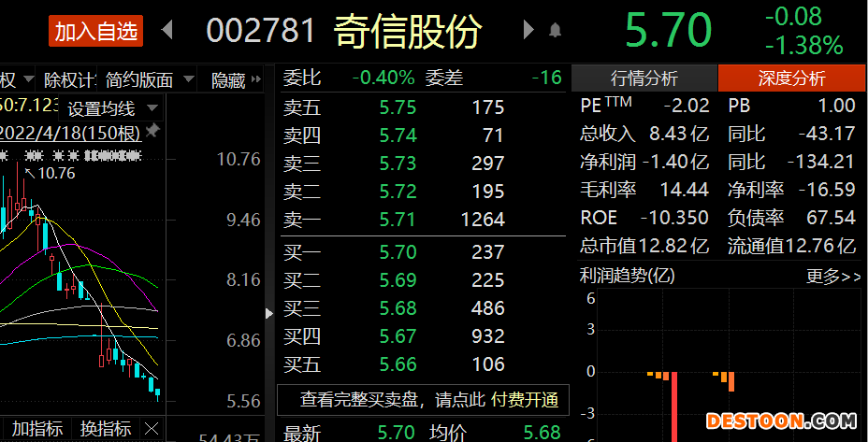This screenshot has width=868, height=442.
Task: Click the 换指标 change indicator button
Action: 105,429
